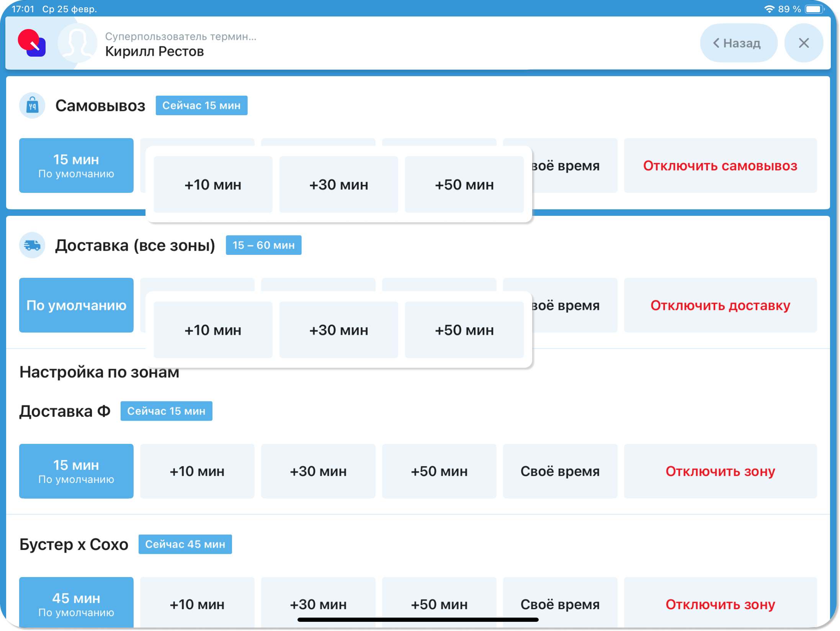Choose +30 мин in Доставка popup
840x631 pixels.
pos(338,330)
